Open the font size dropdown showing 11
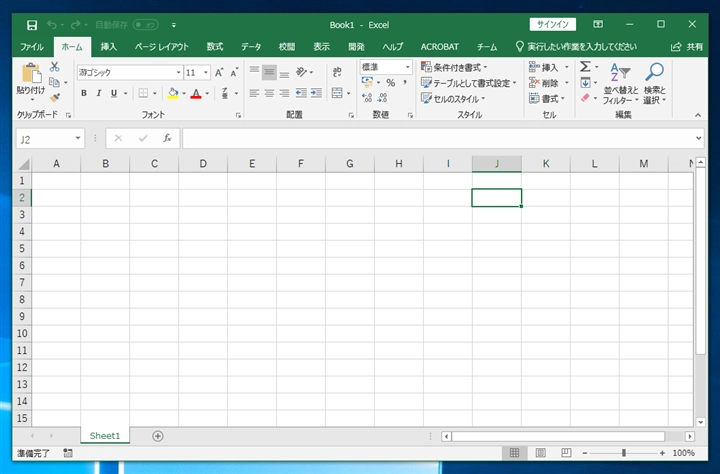The width and height of the screenshot is (720, 474). pyautogui.click(x=205, y=72)
